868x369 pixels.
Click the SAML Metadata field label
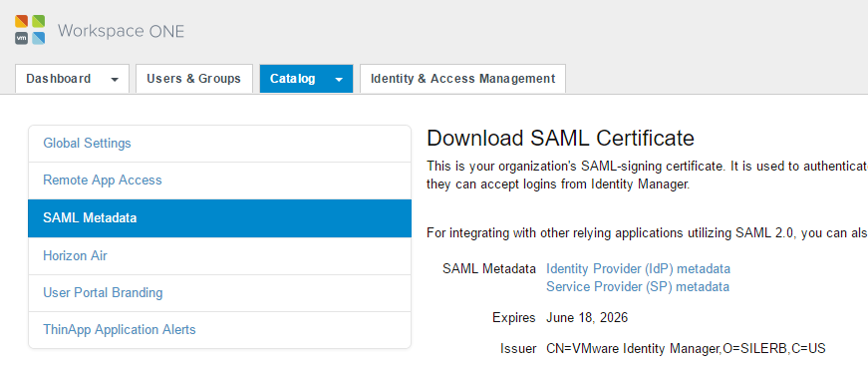coord(489,268)
